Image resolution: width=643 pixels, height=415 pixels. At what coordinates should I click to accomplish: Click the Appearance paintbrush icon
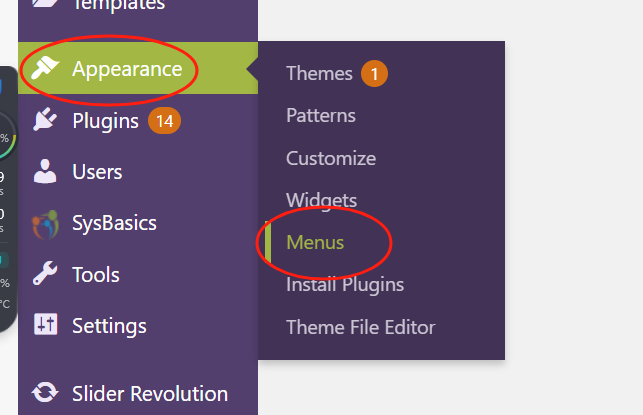pyautogui.click(x=45, y=69)
